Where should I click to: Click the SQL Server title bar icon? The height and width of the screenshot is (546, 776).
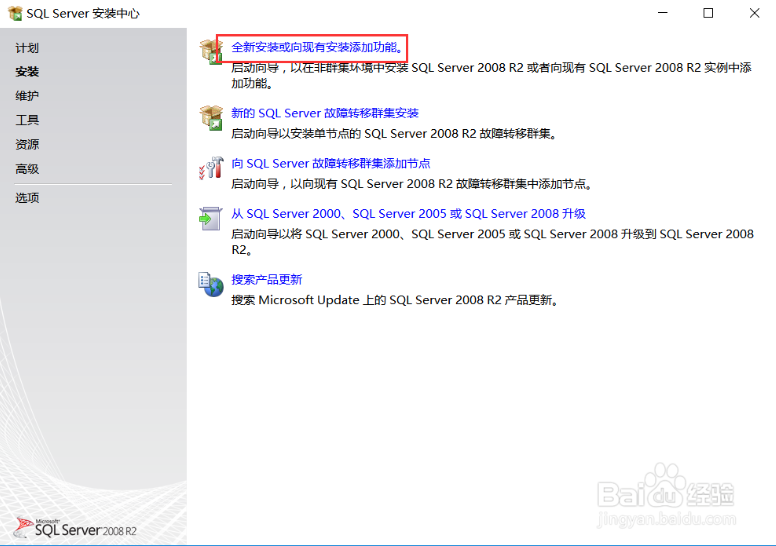[15, 13]
